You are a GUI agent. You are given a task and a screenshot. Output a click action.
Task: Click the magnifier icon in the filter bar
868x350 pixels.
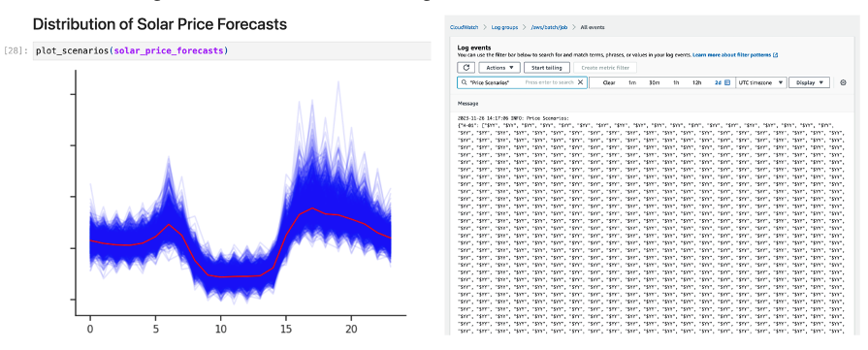tap(464, 82)
